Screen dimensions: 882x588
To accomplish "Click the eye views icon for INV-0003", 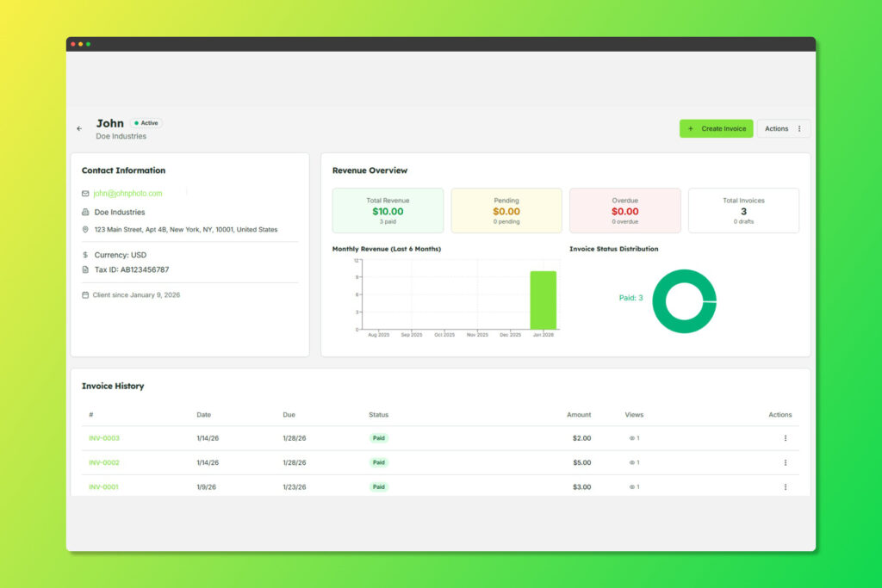I will (631, 438).
